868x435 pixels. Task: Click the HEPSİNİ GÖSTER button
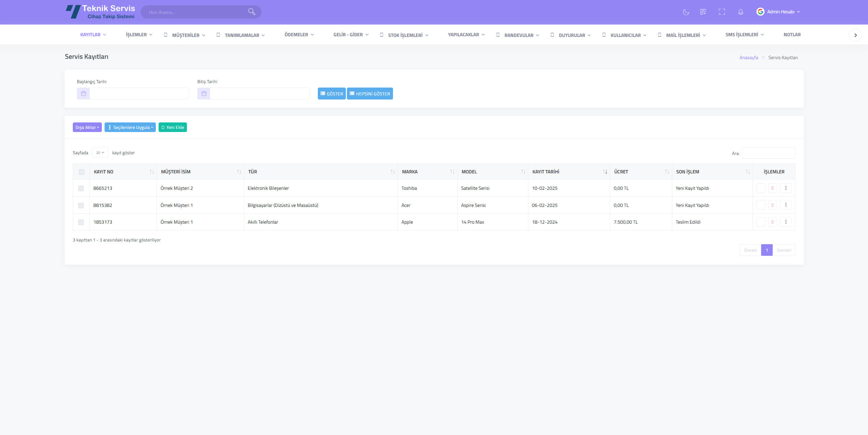(370, 94)
